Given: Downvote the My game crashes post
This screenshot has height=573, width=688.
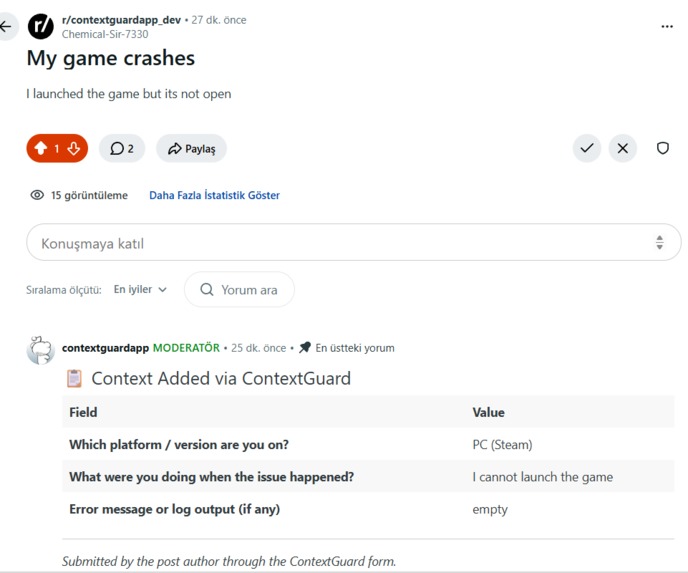Looking at the screenshot, I should tap(74, 148).
